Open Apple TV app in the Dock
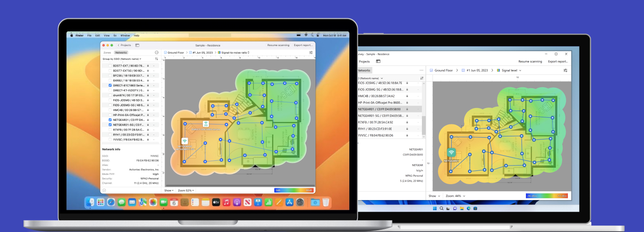 216,202
